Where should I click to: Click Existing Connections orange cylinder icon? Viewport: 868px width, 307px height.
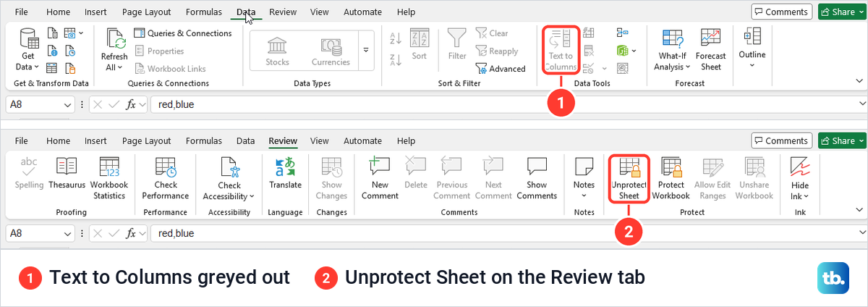[70, 68]
